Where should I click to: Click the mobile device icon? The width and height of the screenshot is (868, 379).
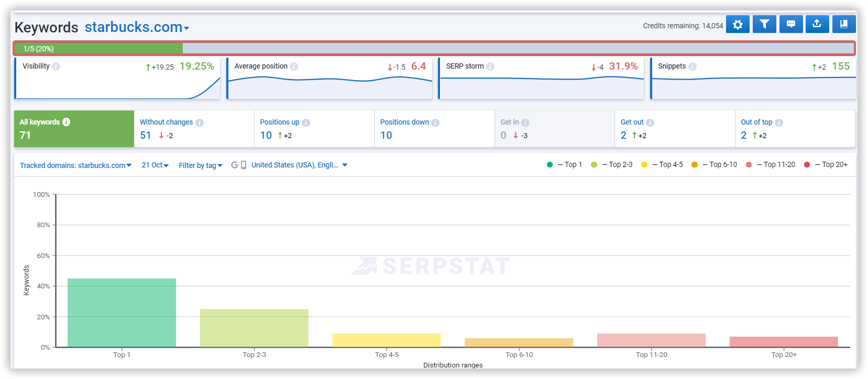(x=244, y=165)
